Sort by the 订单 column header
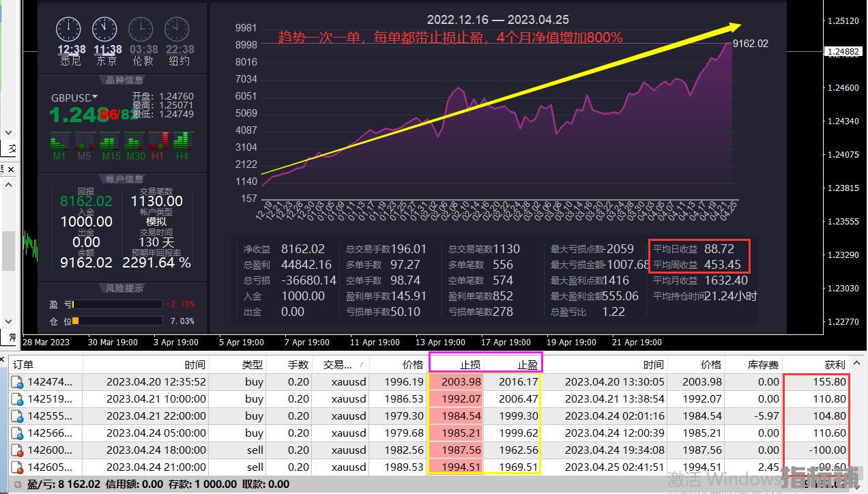 (x=47, y=365)
